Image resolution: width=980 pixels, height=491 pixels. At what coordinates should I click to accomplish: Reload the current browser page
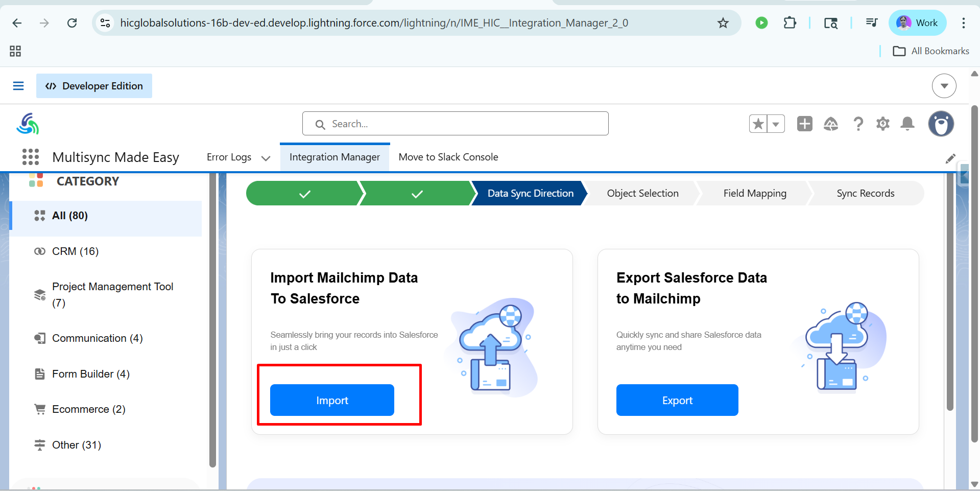coord(72,23)
